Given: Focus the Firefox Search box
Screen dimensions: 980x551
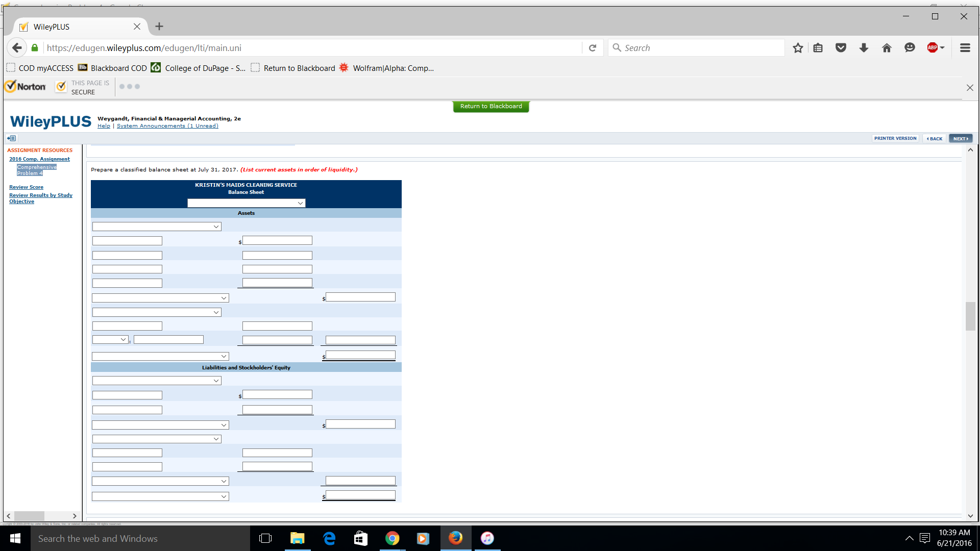Looking at the screenshot, I should click(x=696, y=48).
